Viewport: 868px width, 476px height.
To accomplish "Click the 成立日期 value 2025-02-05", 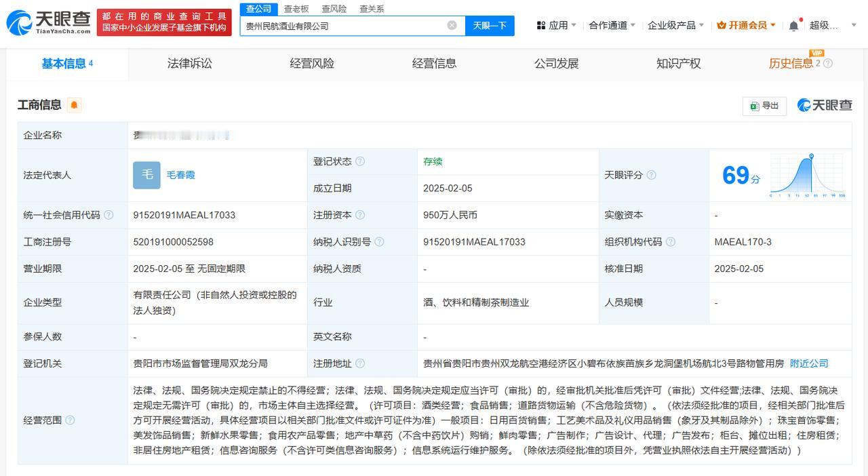I will pos(448,189).
